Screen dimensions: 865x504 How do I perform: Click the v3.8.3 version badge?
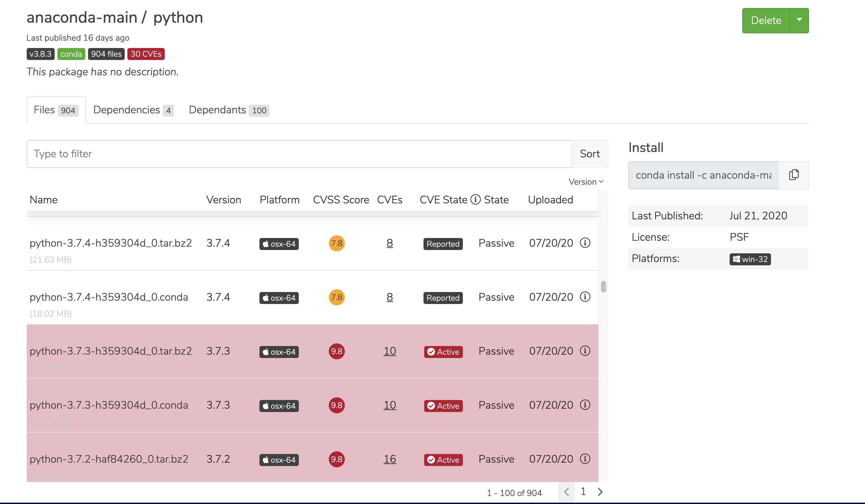[x=40, y=54]
